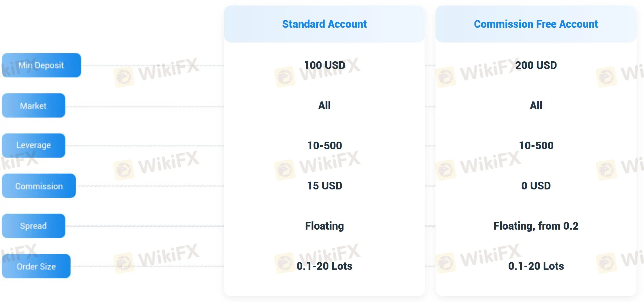Click Commission Free leverage 10-500
Image resolution: width=644 pixels, height=302 pixels.
click(536, 146)
